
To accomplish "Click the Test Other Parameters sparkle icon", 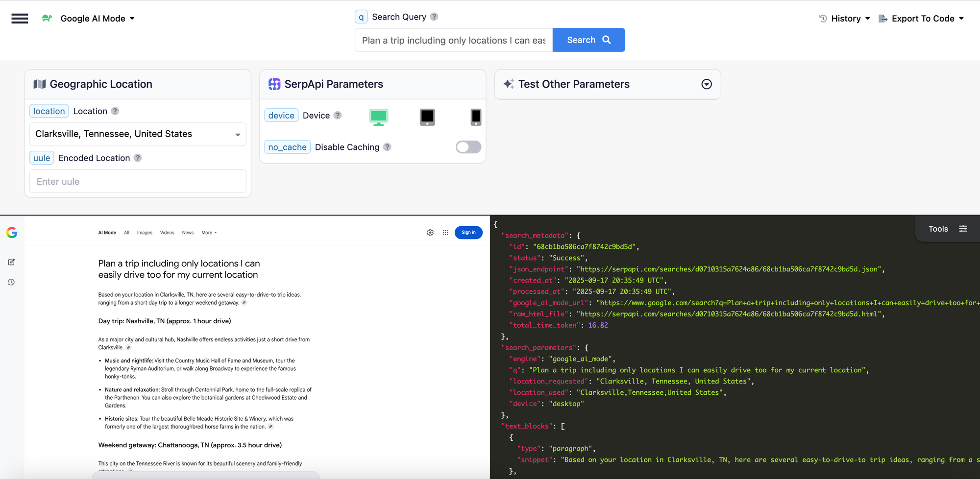I will click(x=509, y=84).
